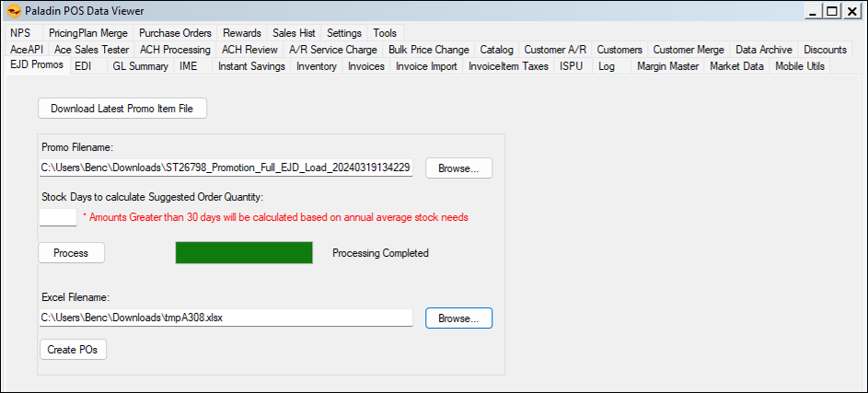Browse for the Excel Filename
This screenshot has height=393, width=868.
tap(458, 318)
